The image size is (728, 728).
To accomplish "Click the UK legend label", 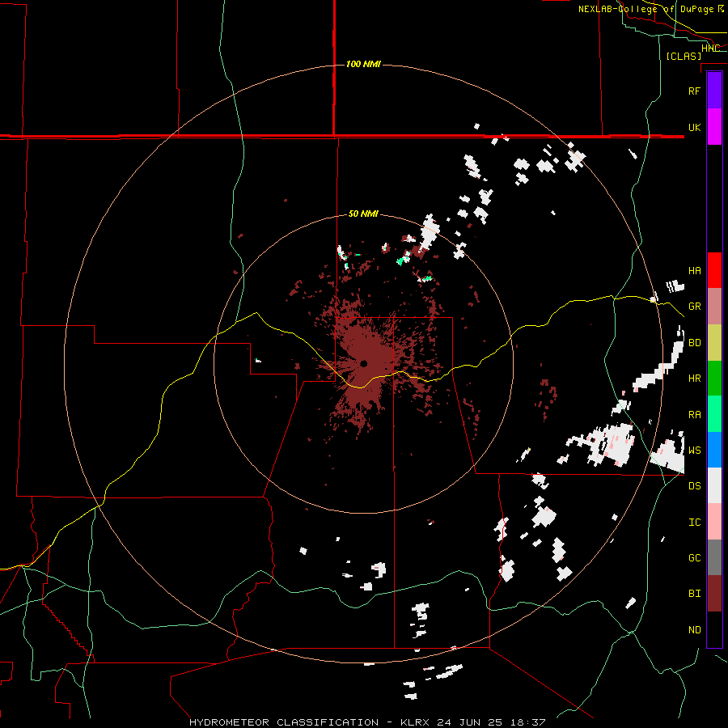I will pos(694,127).
